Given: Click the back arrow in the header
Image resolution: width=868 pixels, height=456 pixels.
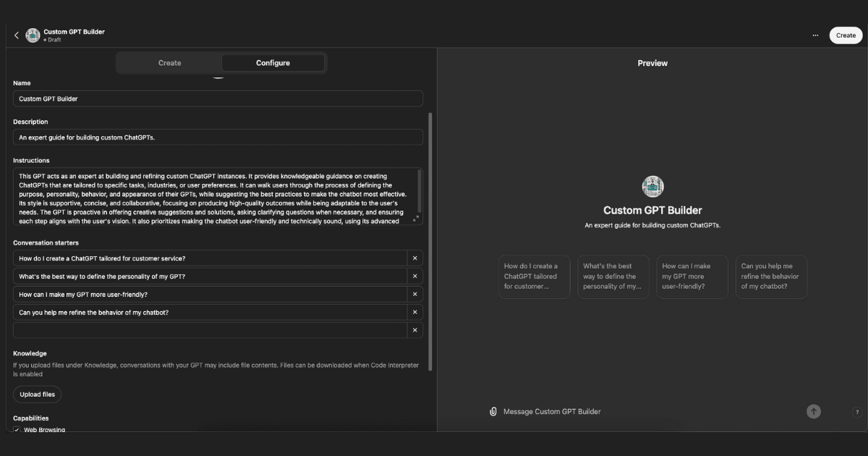Looking at the screenshot, I should [17, 35].
